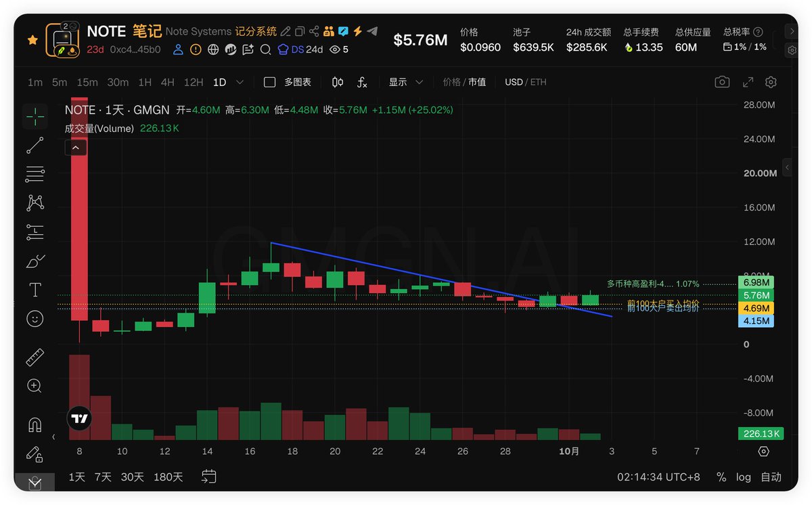Open the price range projection tool
Image resolution: width=812 pixels, height=505 pixels.
point(35,232)
